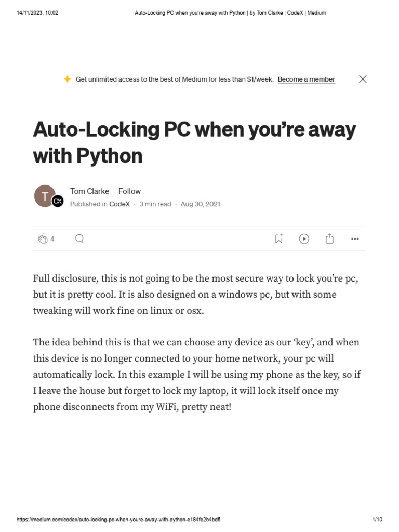The image size is (399, 532).
Task: Click the share story icon
Action: click(x=329, y=238)
